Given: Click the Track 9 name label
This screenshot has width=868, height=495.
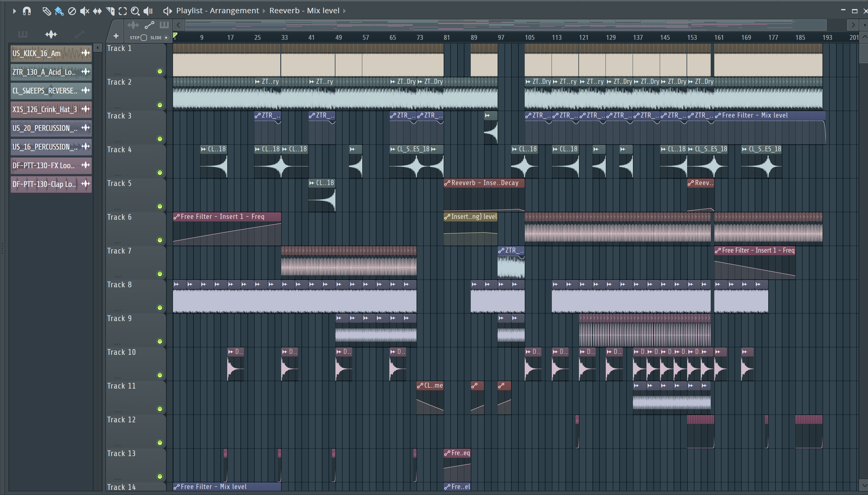Looking at the screenshot, I should click(119, 319).
